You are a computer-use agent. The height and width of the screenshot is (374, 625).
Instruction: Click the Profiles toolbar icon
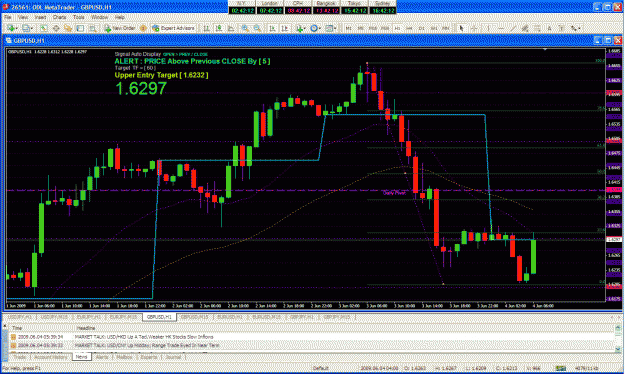[x=26, y=28]
